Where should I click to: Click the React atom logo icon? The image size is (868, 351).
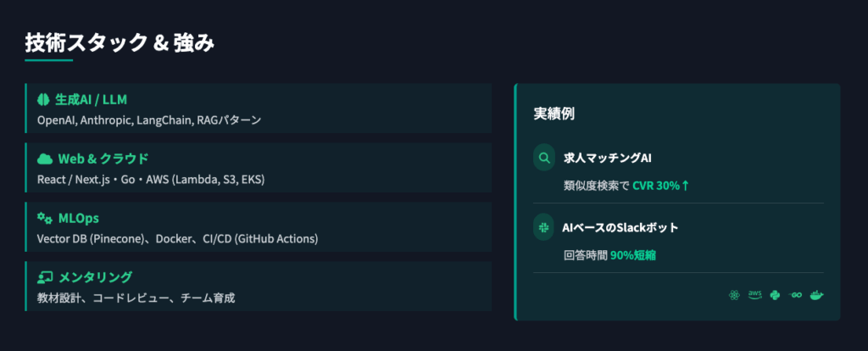point(734,296)
